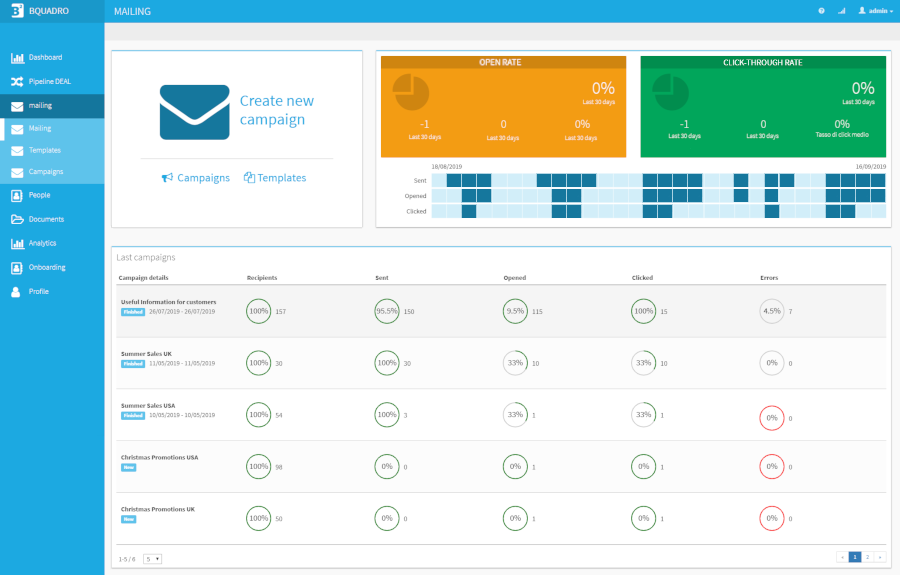
Task: Click current page 1 pagination button
Action: [855, 557]
